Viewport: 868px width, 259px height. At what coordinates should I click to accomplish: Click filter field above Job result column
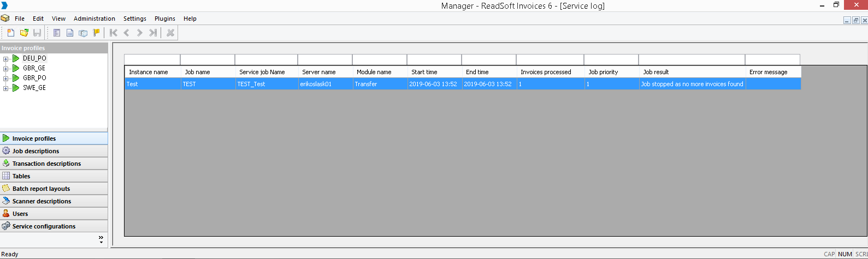pos(692,59)
